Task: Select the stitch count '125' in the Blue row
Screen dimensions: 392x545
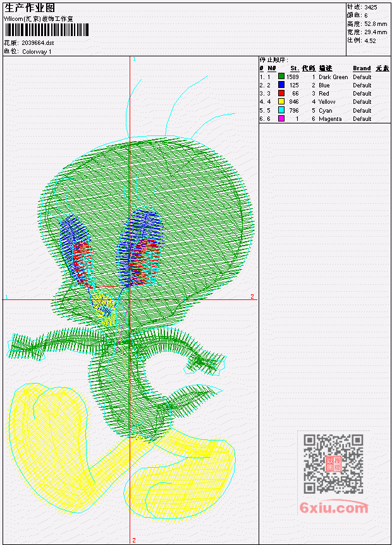Action: [x=294, y=85]
